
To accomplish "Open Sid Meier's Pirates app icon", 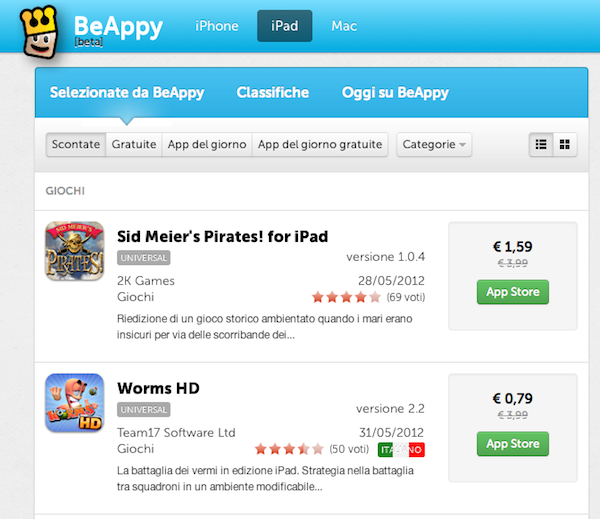I will pos(75,251).
